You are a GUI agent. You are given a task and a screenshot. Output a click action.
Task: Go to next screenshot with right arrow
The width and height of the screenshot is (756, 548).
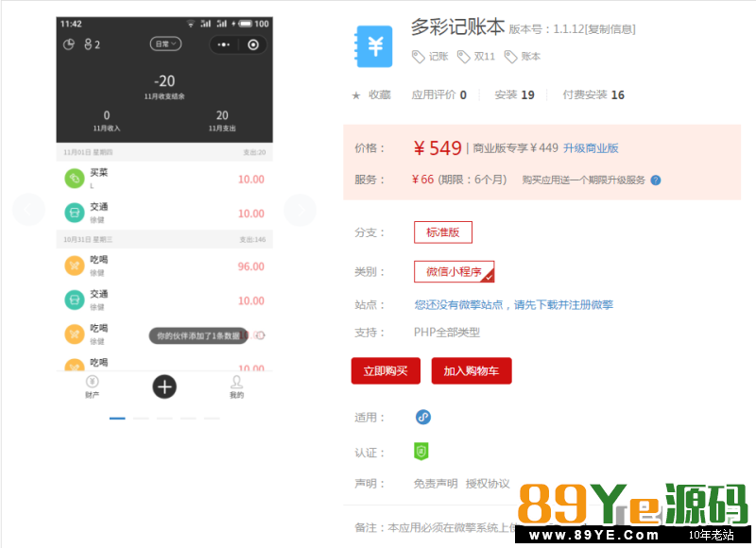(x=300, y=210)
